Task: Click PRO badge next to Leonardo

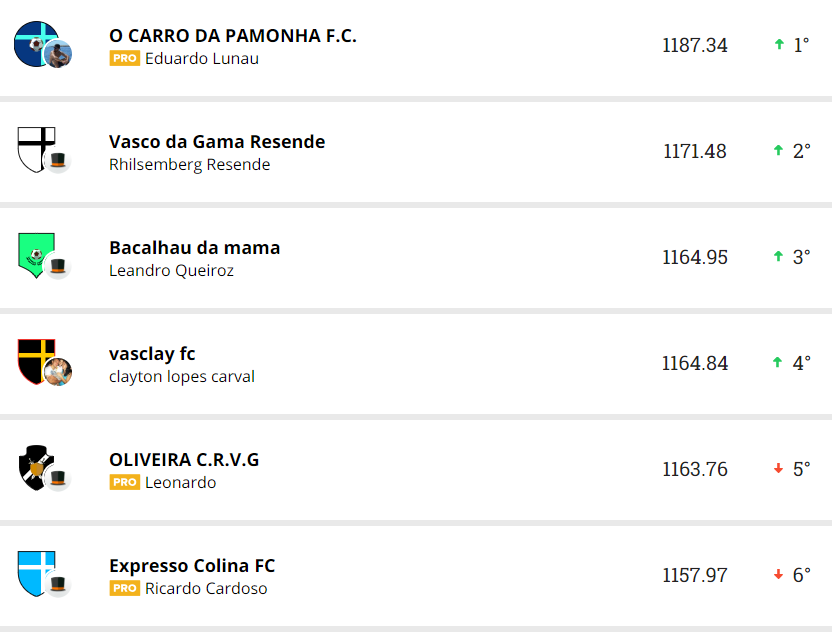Action: point(124,483)
